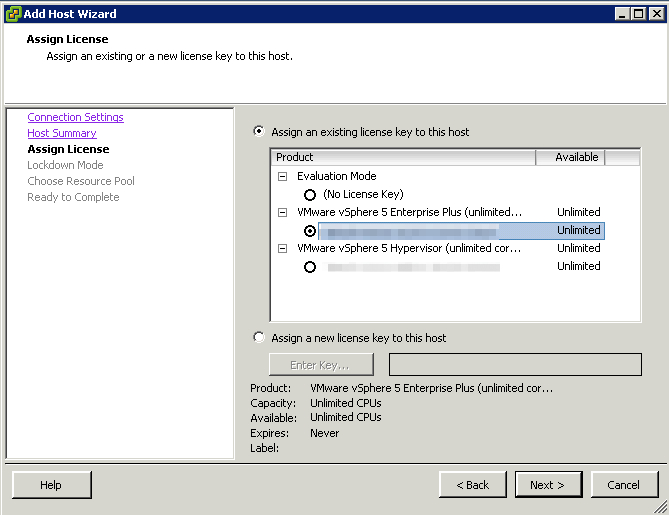Click the highlighted Enterprise Plus license key row
This screenshot has width=669, height=515.
click(x=461, y=231)
